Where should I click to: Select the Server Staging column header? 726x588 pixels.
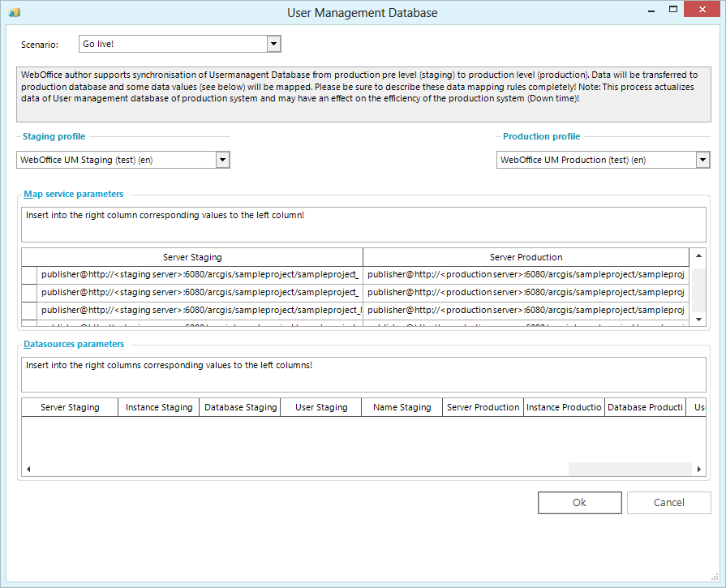click(192, 256)
